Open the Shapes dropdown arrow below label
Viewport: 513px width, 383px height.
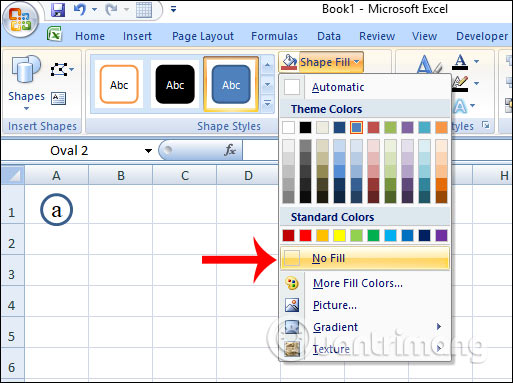pyautogui.click(x=26, y=109)
